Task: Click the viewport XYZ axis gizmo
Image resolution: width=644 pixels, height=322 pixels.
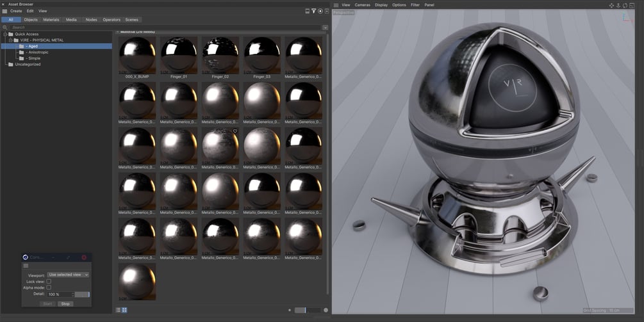Action: coord(628,17)
